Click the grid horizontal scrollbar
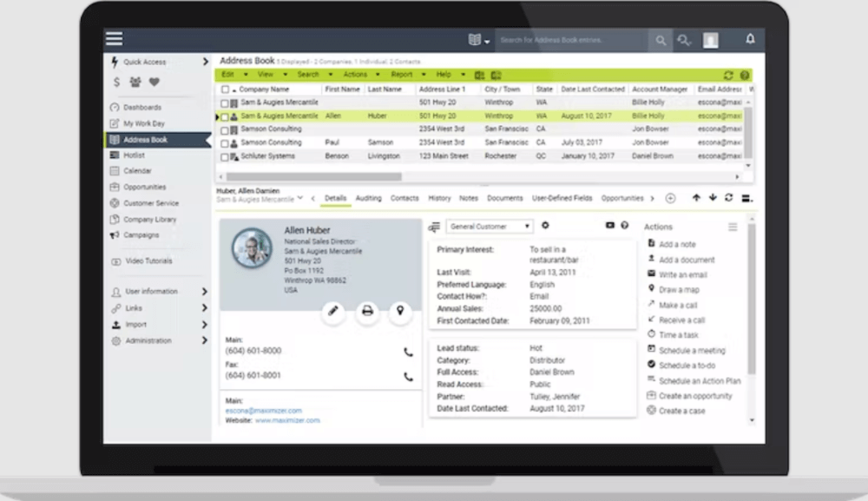The width and height of the screenshot is (868, 501). pyautogui.click(x=314, y=177)
